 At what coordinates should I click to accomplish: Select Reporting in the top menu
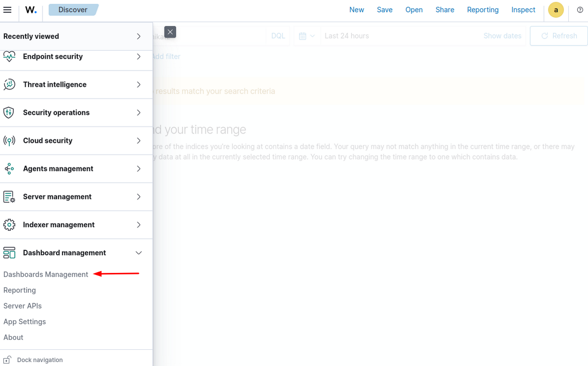click(x=483, y=10)
